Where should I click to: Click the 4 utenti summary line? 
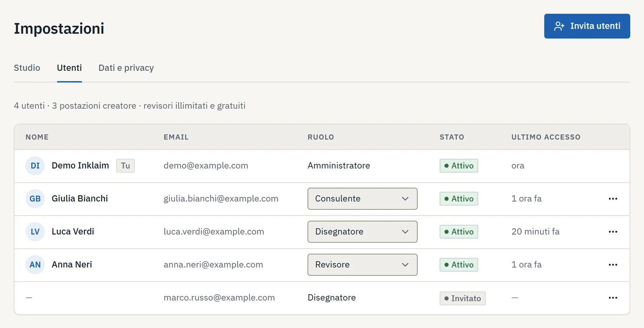[x=130, y=106]
